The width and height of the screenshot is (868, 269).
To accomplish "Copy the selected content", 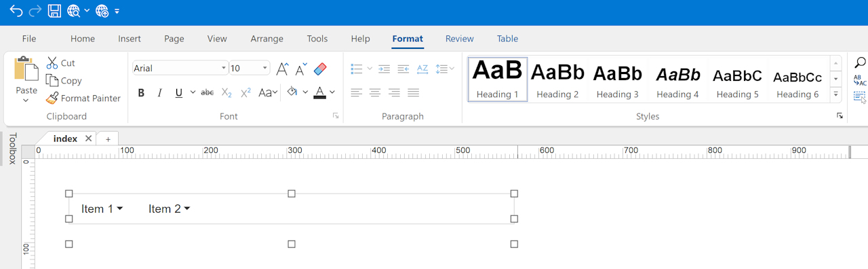I will (64, 81).
